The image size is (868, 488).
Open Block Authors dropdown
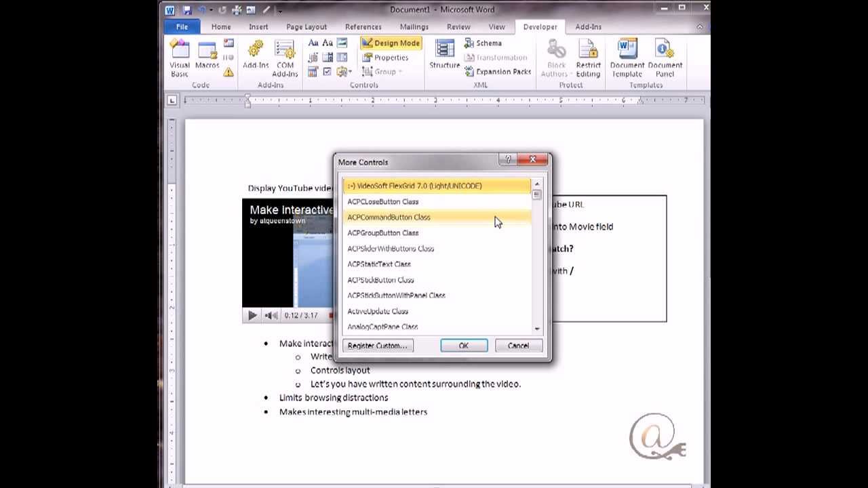click(557, 58)
